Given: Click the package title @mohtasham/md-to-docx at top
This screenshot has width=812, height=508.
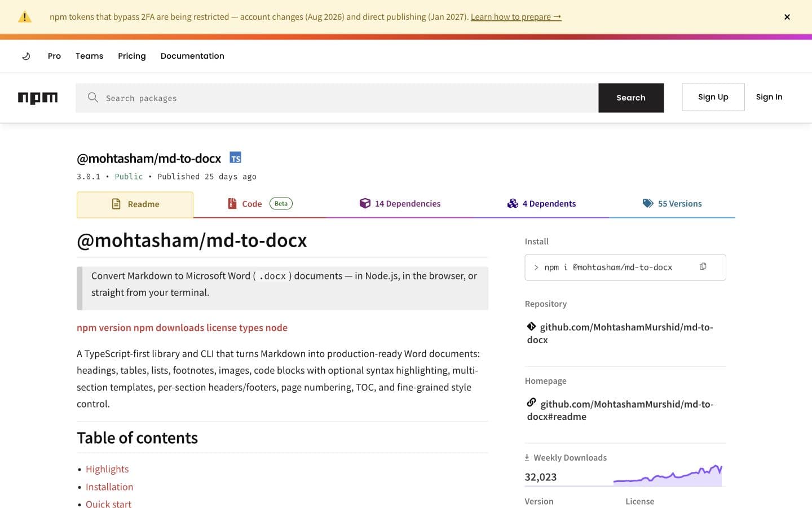Looking at the screenshot, I should 149,159.
